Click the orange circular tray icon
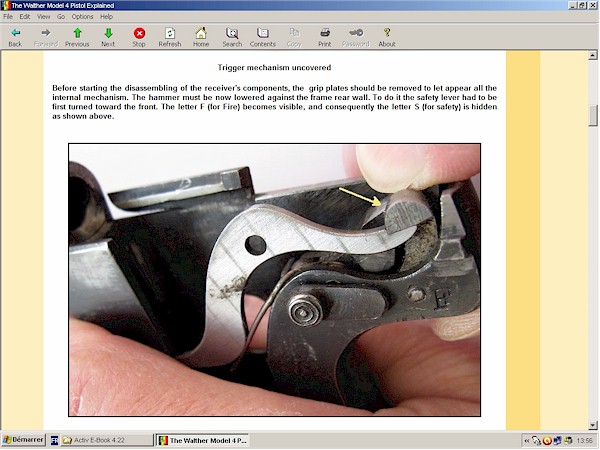Screen dimensions: 600x450 click(547, 441)
